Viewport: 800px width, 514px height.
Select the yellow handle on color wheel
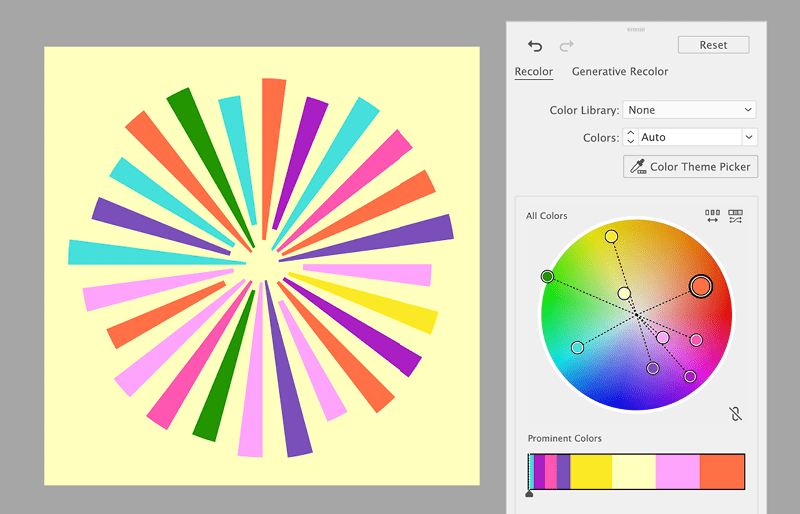[x=611, y=236]
